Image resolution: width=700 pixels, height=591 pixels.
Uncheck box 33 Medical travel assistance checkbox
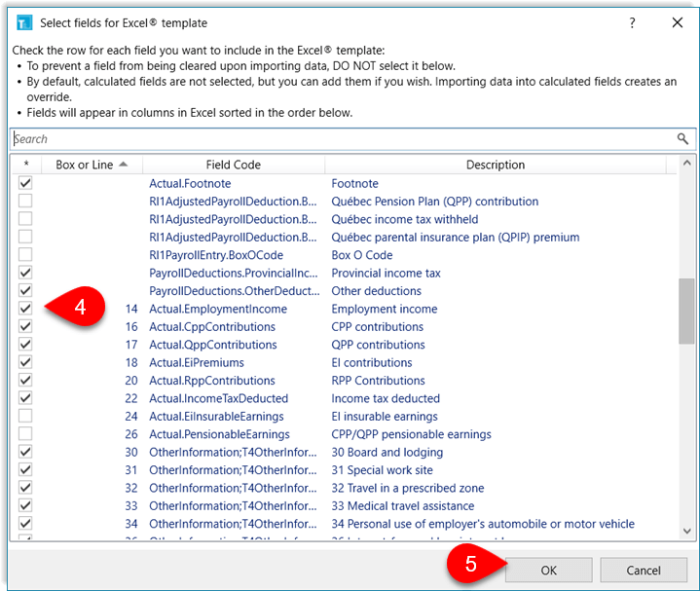[x=25, y=505]
